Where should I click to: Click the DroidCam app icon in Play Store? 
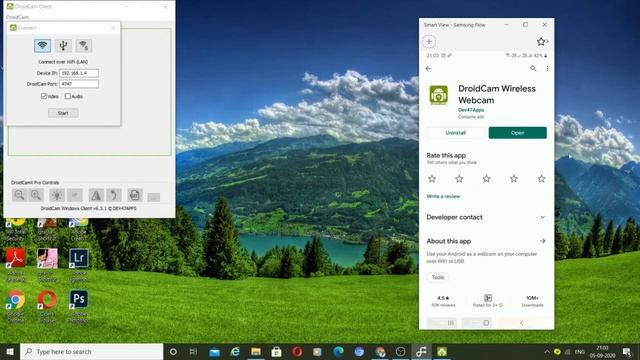click(439, 95)
